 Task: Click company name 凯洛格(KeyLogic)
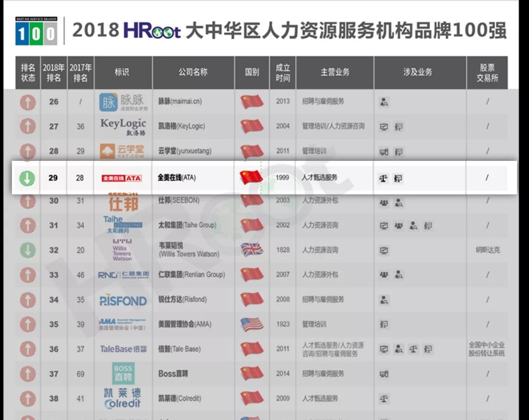pos(182,126)
